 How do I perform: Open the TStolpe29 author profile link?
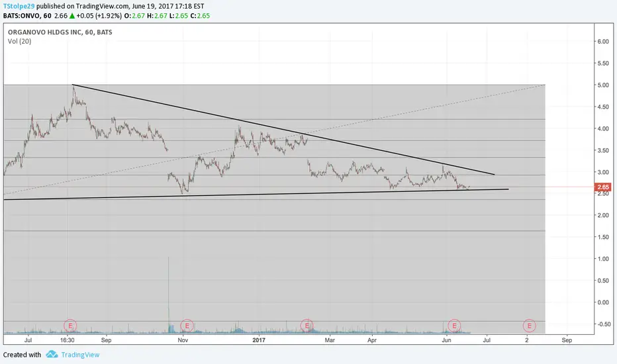[19, 7]
